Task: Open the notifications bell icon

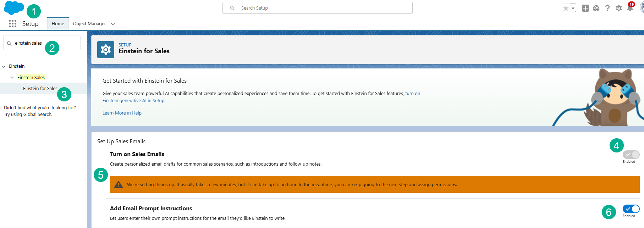Action: (x=630, y=8)
